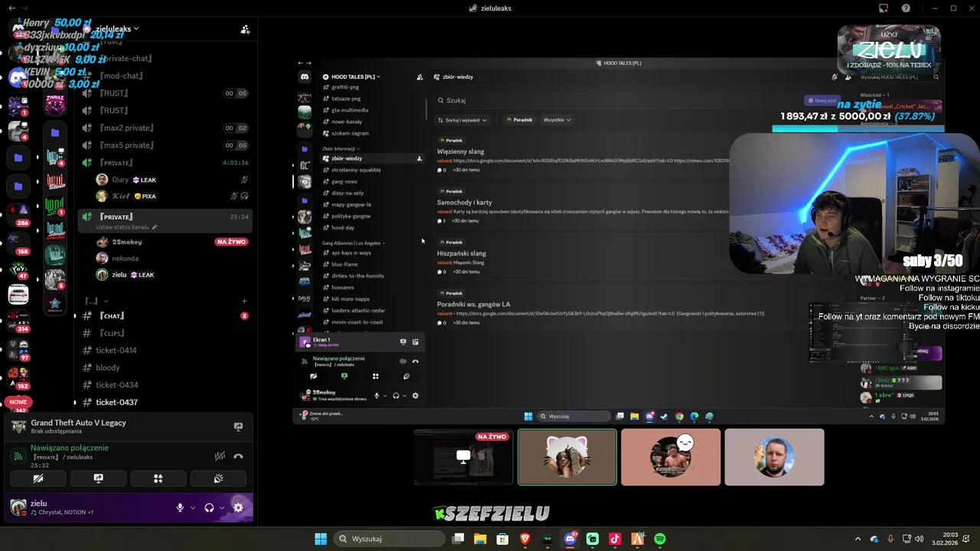
Task: Select the emoji-face avatar participant tile
Action: tap(671, 457)
